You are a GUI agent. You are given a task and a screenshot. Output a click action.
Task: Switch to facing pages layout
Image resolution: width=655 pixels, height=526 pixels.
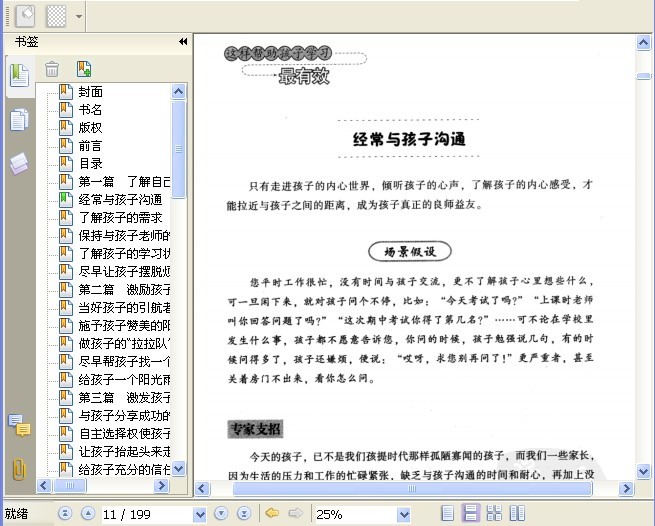pyautogui.click(x=517, y=513)
